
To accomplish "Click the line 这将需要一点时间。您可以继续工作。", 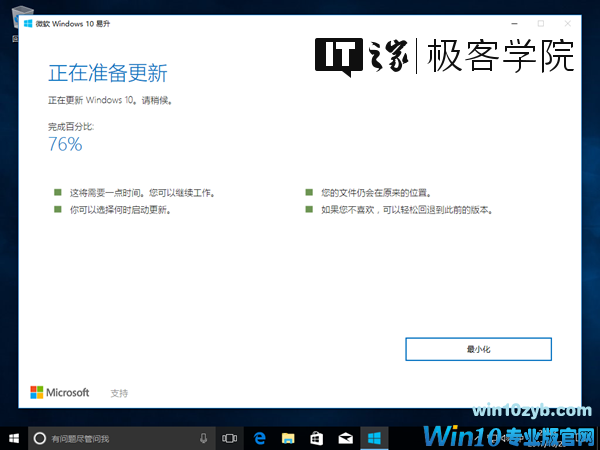I will click(142, 192).
